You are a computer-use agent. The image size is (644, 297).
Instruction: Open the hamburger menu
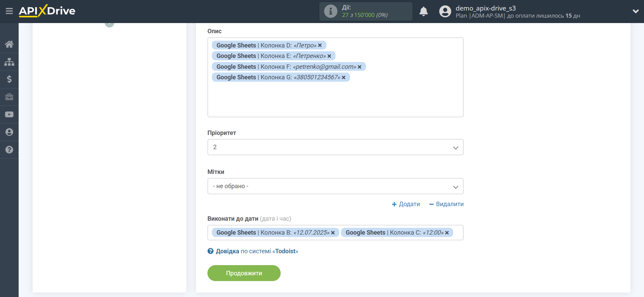pos(9,11)
